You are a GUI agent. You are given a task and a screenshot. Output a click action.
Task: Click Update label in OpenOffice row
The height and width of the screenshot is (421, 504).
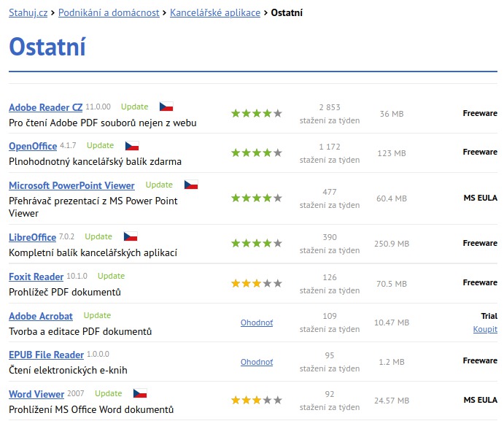pos(100,145)
